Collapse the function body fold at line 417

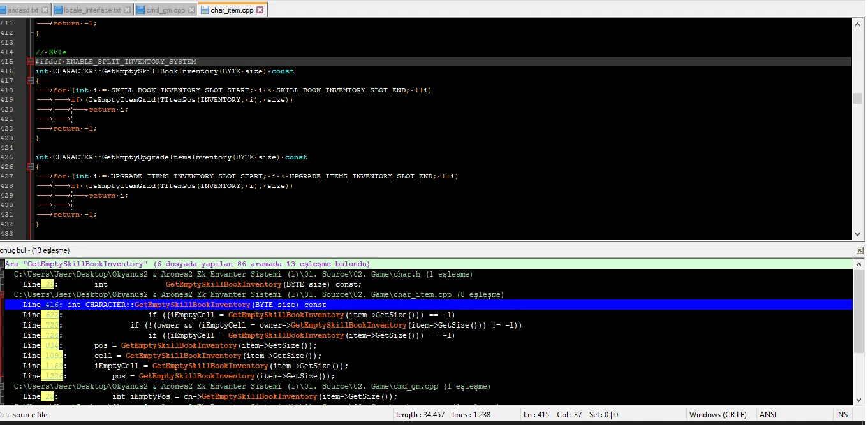click(30, 81)
